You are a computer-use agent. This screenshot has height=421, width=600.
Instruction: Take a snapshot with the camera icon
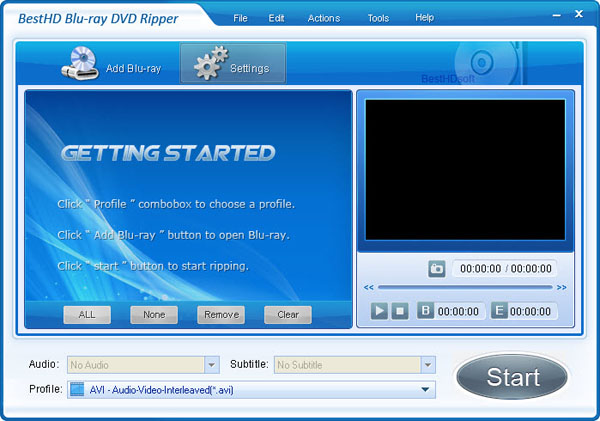click(x=437, y=269)
